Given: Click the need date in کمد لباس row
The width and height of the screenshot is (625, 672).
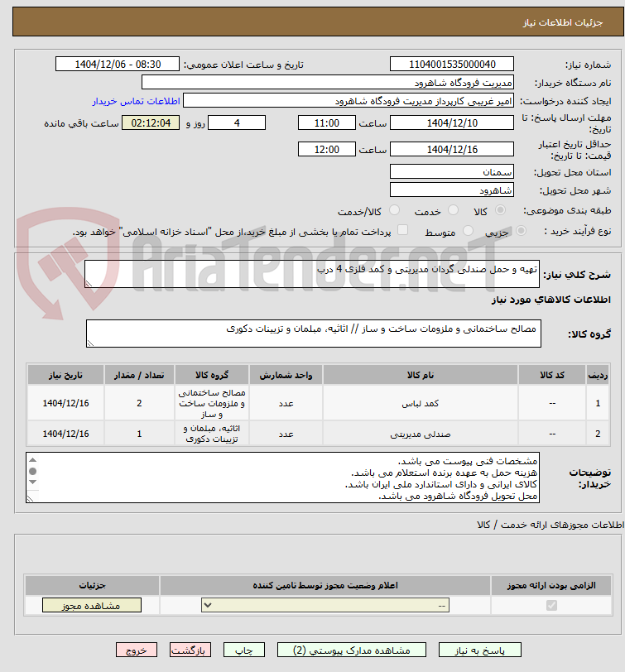Looking at the screenshot, I should coord(65,403).
